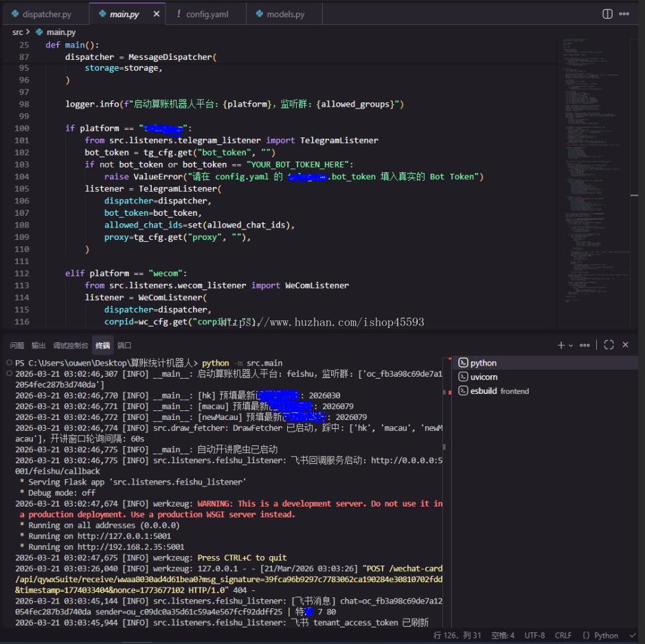Close the bottom panel with X
The width and height of the screenshot is (645, 644).
click(625, 345)
